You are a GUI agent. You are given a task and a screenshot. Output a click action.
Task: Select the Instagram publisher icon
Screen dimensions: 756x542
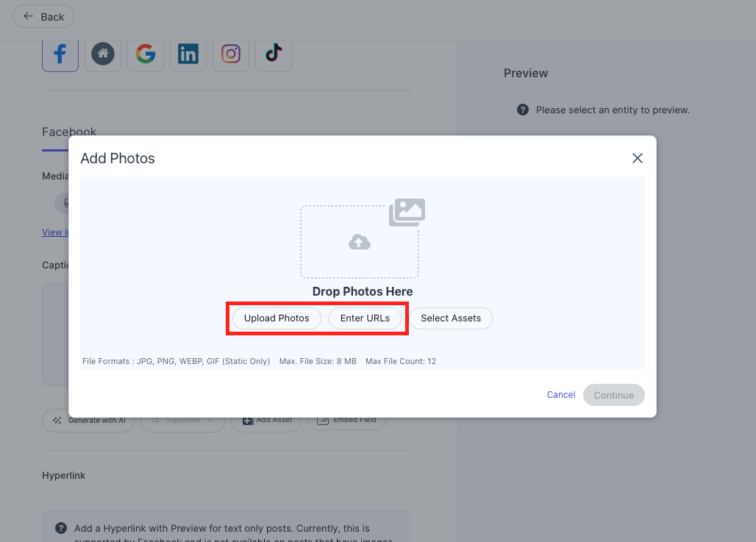click(x=231, y=54)
